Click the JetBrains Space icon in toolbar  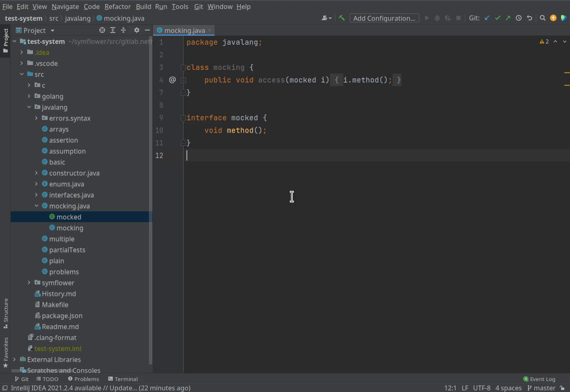click(x=563, y=18)
